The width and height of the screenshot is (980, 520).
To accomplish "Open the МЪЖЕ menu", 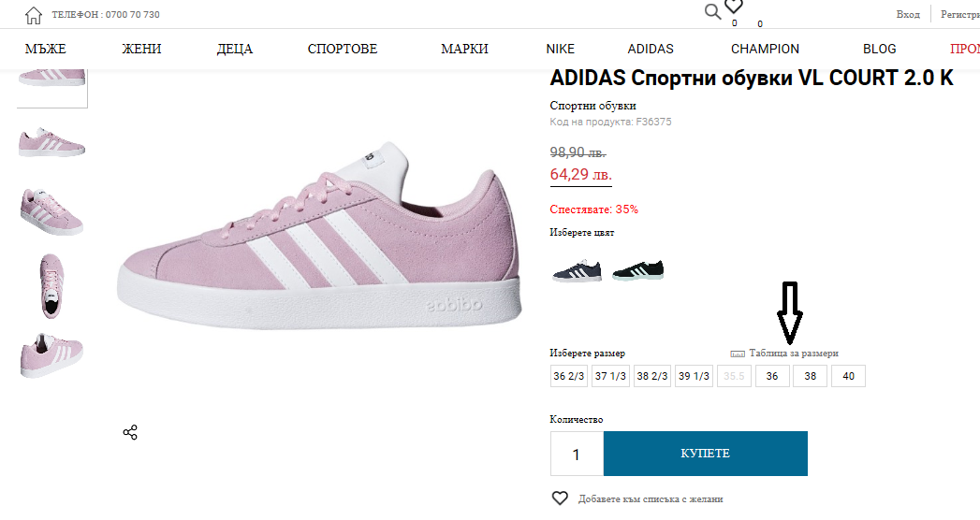I will click(x=46, y=49).
